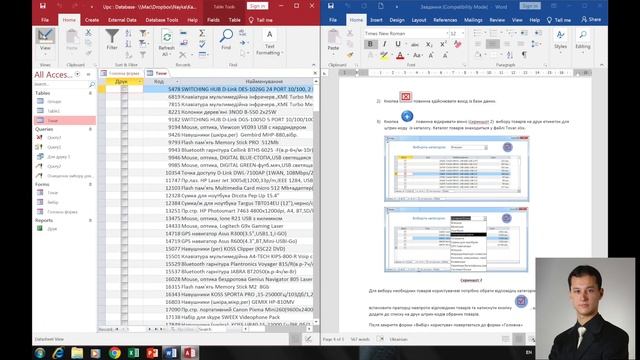Click yellow Text Highlight Color button in Word
Viewport: 640px width, 360px height.
coord(384,55)
